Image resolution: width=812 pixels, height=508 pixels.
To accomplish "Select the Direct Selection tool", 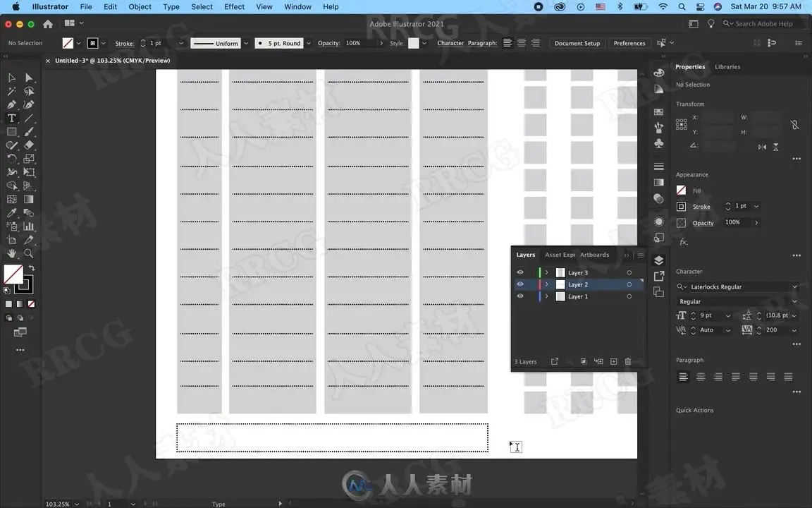I will [x=28, y=78].
